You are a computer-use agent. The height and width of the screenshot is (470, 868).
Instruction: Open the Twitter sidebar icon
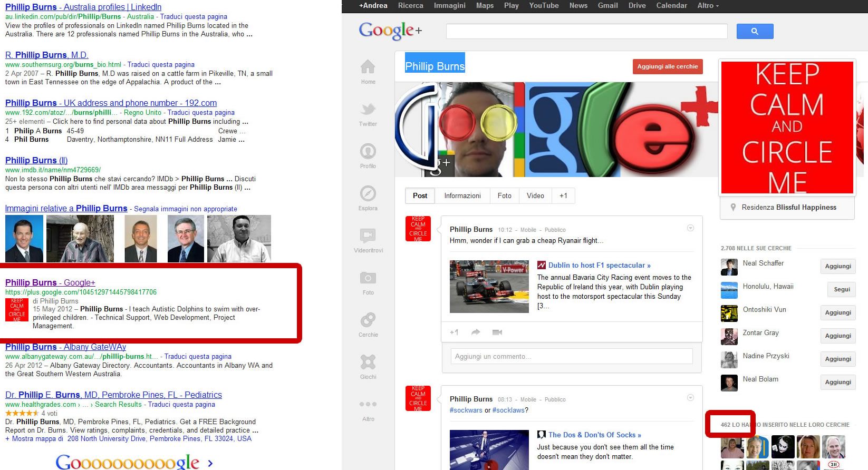368,110
